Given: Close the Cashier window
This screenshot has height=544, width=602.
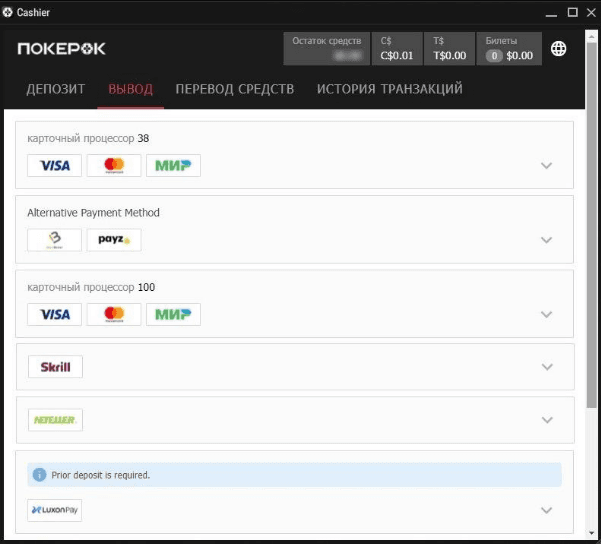Looking at the screenshot, I should coord(591,12).
